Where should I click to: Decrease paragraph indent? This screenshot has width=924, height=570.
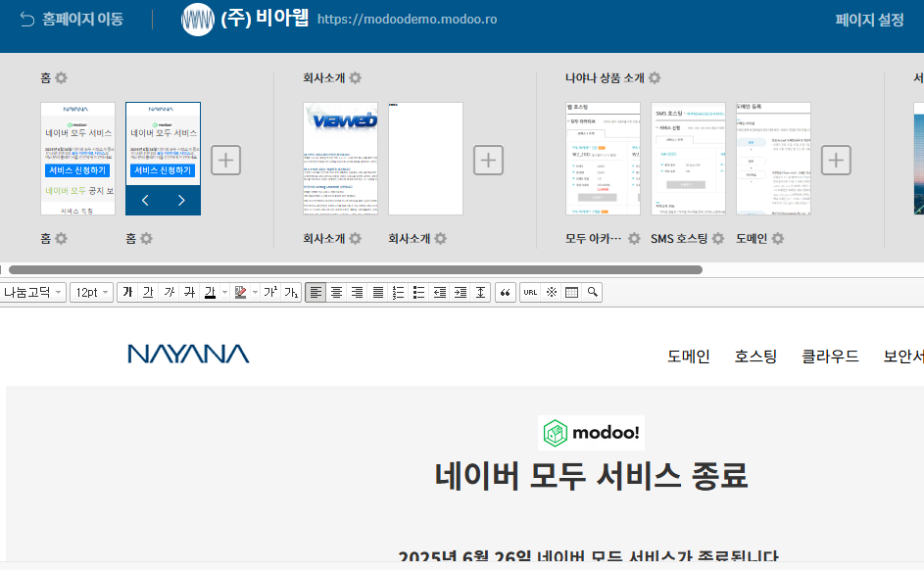pos(440,292)
